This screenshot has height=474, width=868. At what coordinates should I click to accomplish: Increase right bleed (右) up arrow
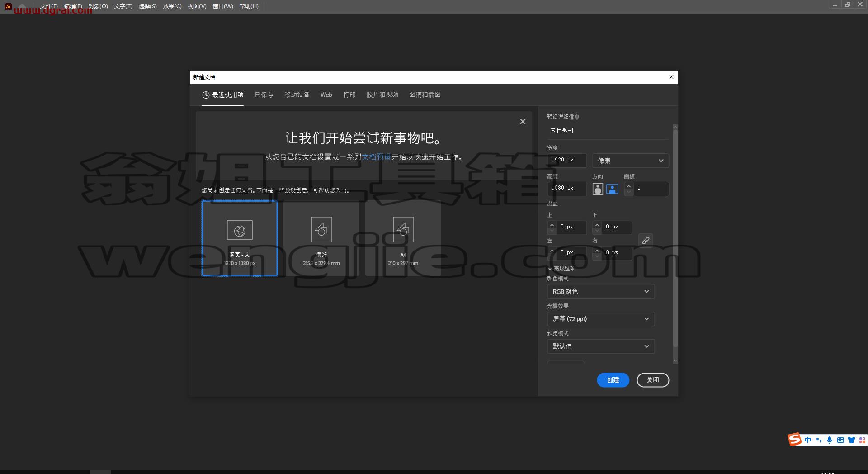click(597, 251)
